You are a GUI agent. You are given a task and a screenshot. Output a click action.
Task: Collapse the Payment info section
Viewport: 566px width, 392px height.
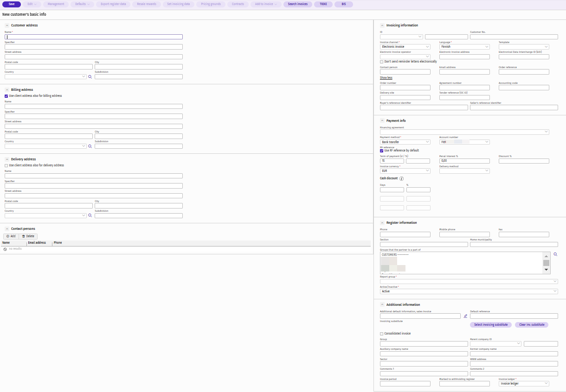point(382,120)
